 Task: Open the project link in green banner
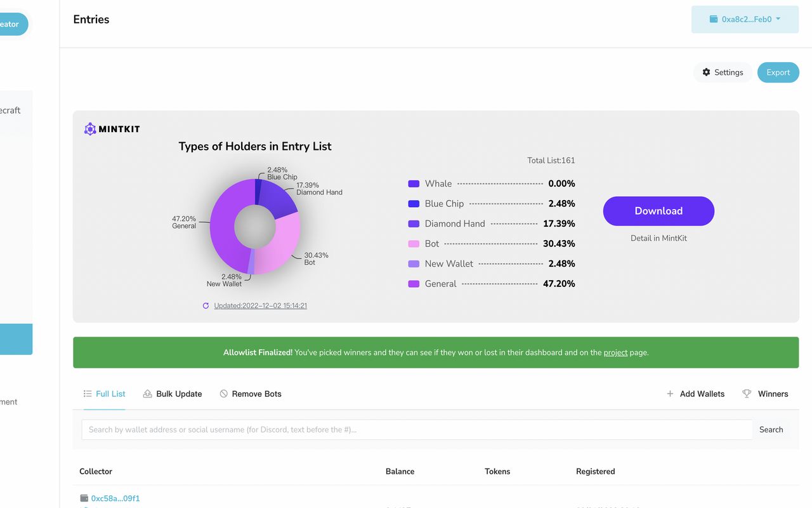(x=615, y=352)
